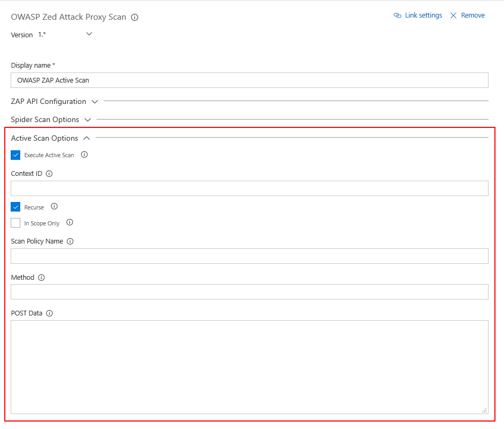Focus the Context ID input field
Image resolution: width=504 pixels, height=429 pixels.
(250, 189)
